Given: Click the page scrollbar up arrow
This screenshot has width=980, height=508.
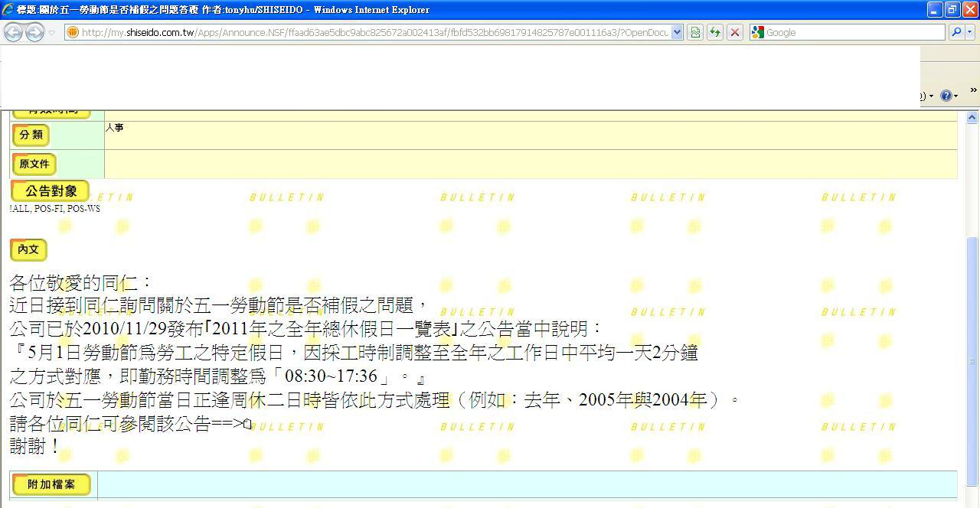Looking at the screenshot, I should point(972,117).
